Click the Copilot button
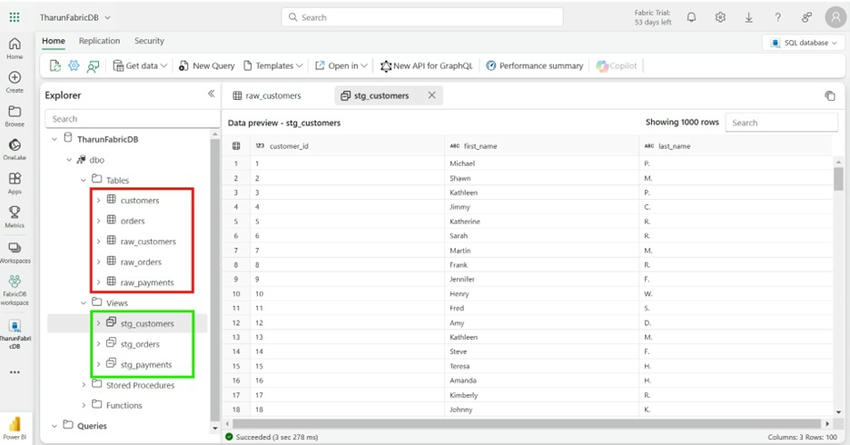This screenshot has height=445, width=850. [x=617, y=66]
